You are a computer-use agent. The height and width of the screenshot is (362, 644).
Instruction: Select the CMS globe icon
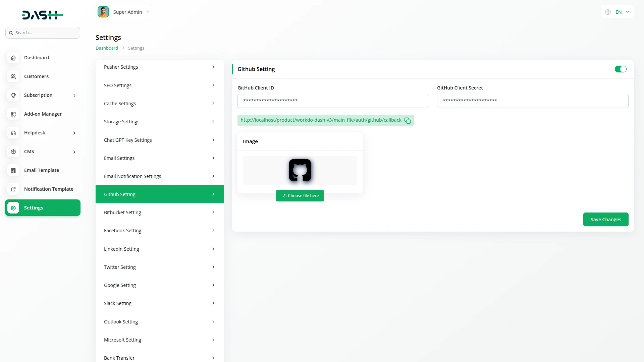pyautogui.click(x=13, y=152)
